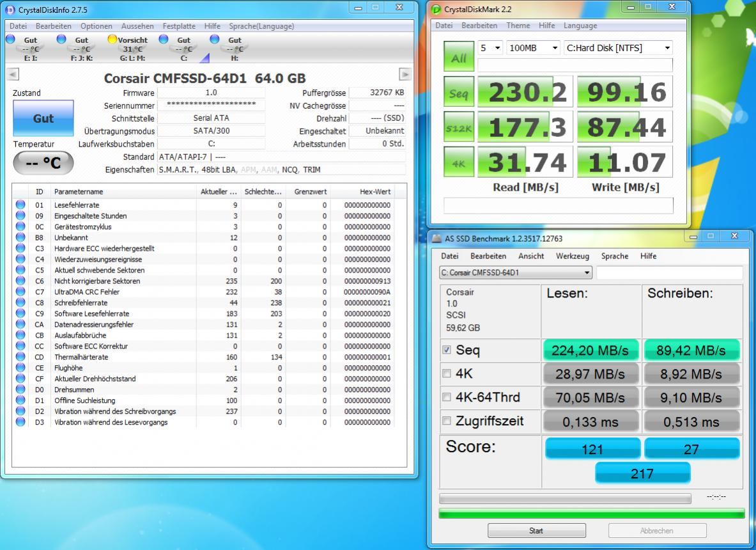Click status orb of Flughöhe row

tap(20, 368)
